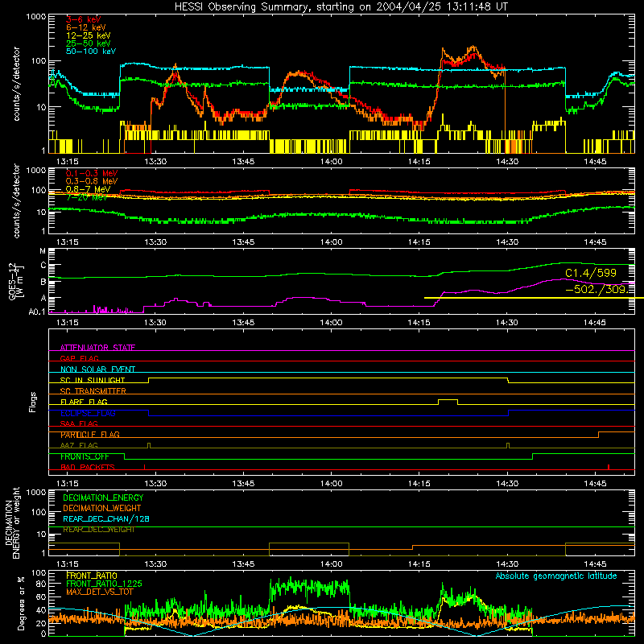Select the SAA_FLAG label

(x=79, y=423)
